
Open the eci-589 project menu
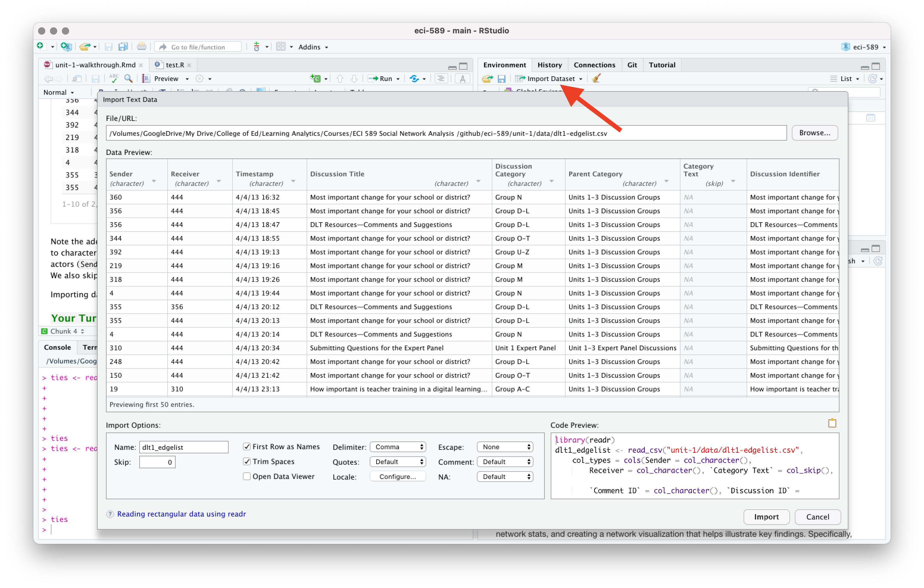coord(864,47)
